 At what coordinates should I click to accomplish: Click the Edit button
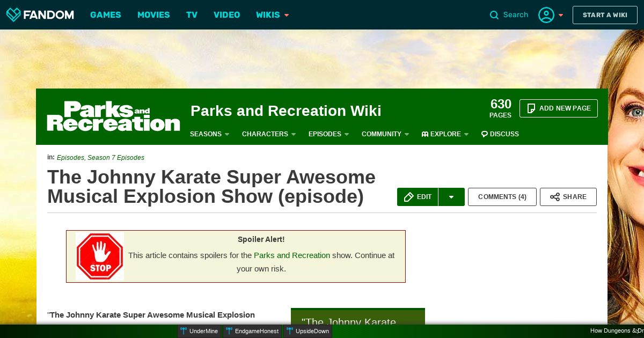pos(418,197)
